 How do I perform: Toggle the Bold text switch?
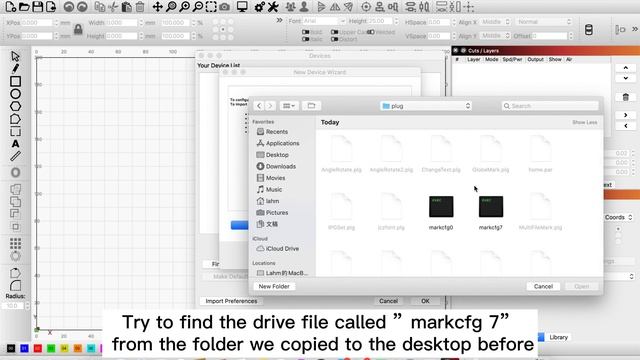click(x=306, y=32)
